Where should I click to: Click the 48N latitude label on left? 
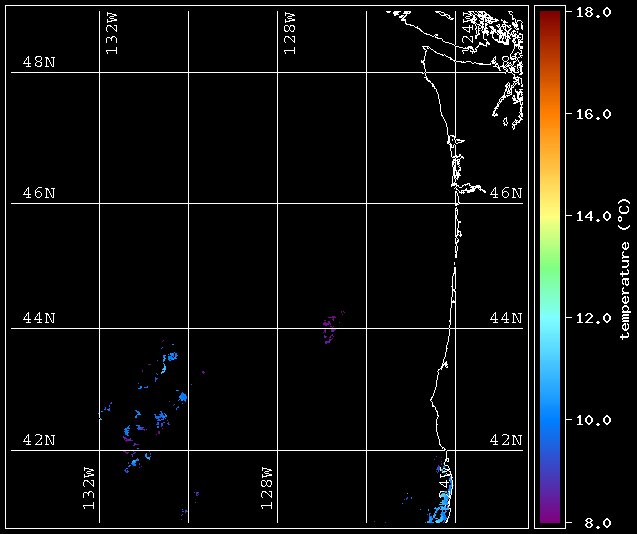click(x=39, y=62)
